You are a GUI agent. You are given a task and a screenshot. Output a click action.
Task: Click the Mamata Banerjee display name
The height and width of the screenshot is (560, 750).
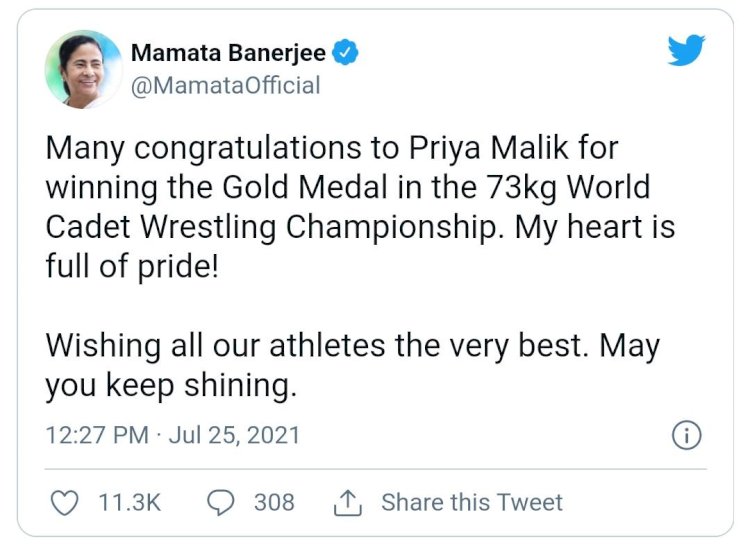coord(229,53)
